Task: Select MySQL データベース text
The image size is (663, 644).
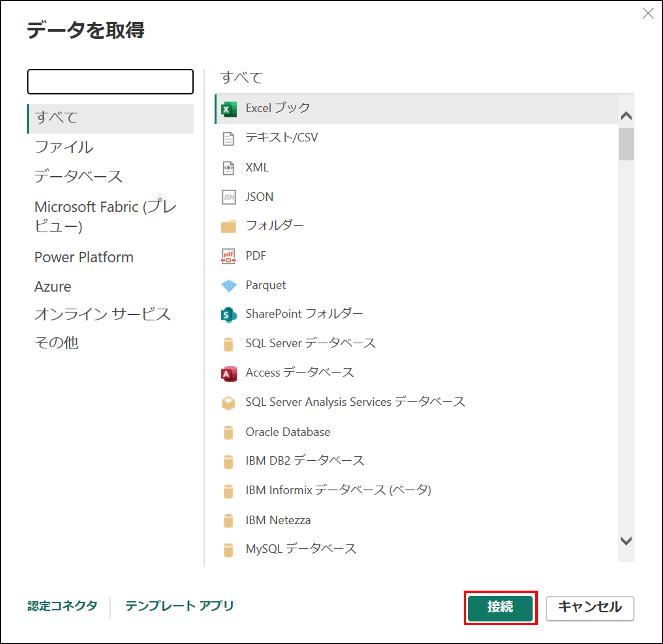Action: click(x=301, y=549)
